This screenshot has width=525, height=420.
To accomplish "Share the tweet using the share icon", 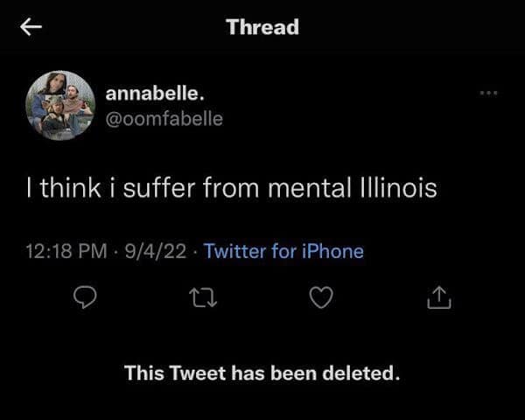I will (x=438, y=299).
